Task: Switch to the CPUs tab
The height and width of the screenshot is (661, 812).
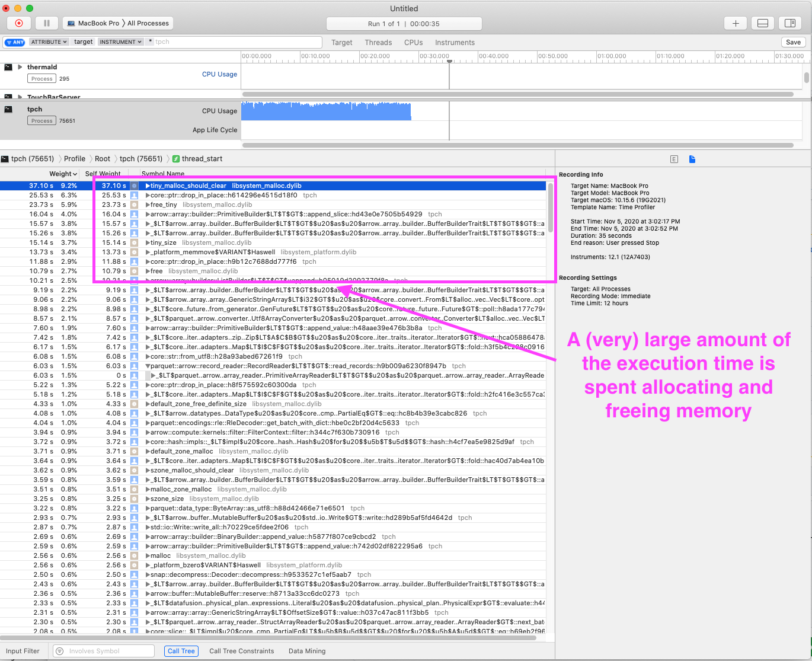Action: pyautogui.click(x=413, y=43)
